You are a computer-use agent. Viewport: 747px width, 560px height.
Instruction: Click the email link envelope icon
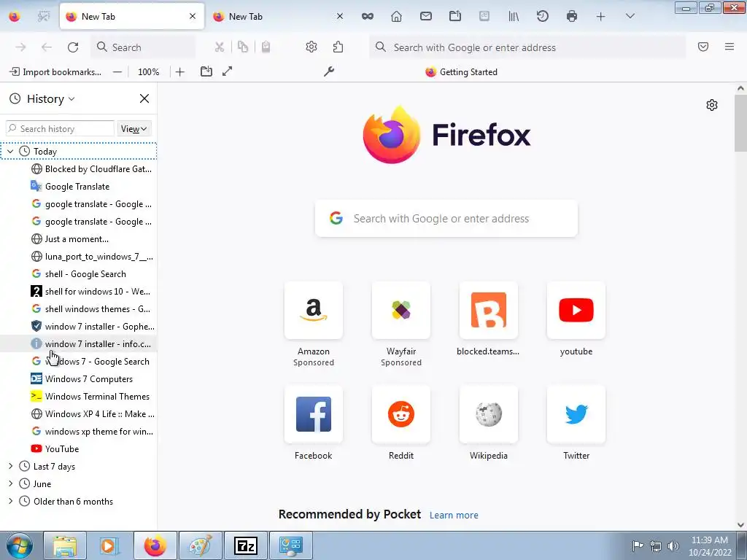click(426, 16)
